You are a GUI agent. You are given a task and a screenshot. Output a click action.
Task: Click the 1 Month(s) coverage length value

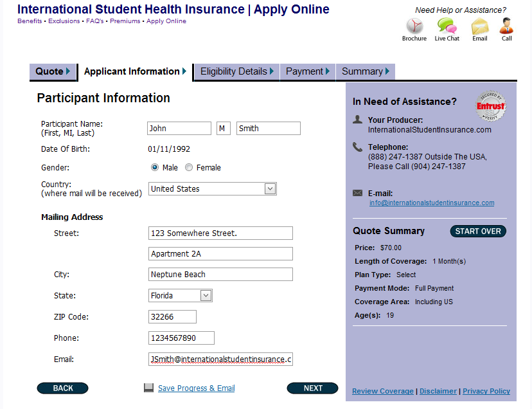coord(449,261)
